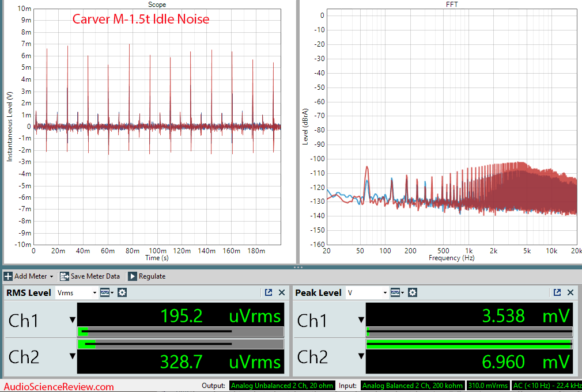Click the Regulate play button
The height and width of the screenshot is (392, 582).
132,276
